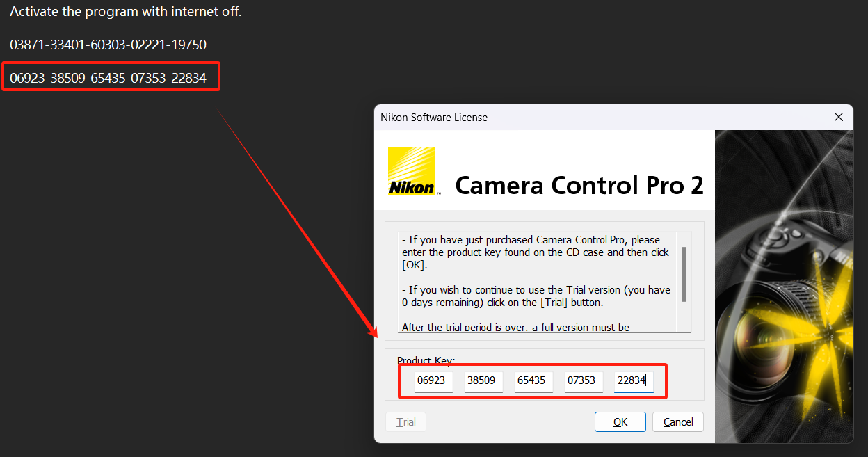868x457 pixels.
Task: Click product key field containing 38509
Action: (x=483, y=381)
